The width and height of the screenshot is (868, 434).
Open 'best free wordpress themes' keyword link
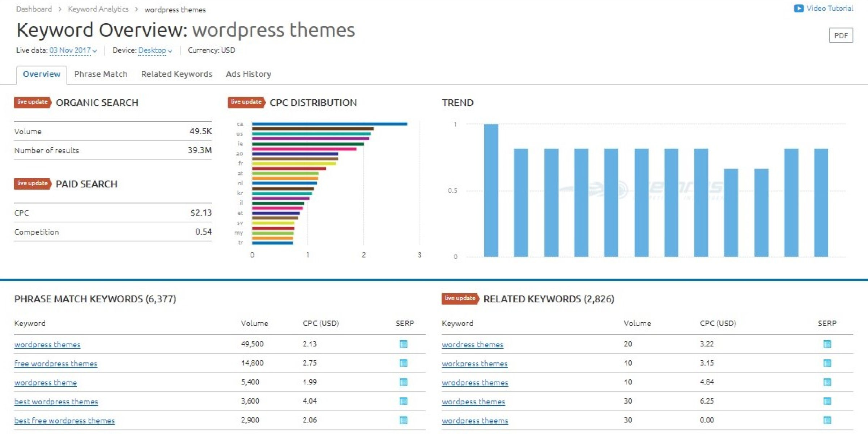click(x=64, y=421)
